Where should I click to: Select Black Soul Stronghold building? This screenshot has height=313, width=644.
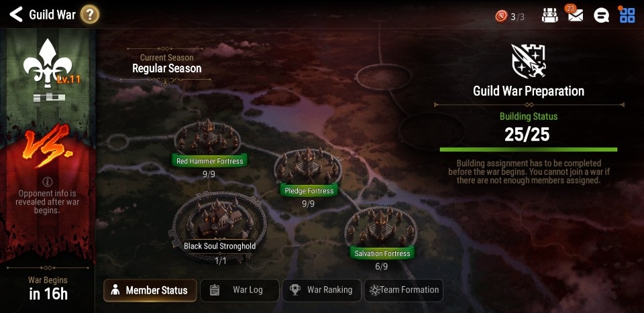tap(219, 225)
